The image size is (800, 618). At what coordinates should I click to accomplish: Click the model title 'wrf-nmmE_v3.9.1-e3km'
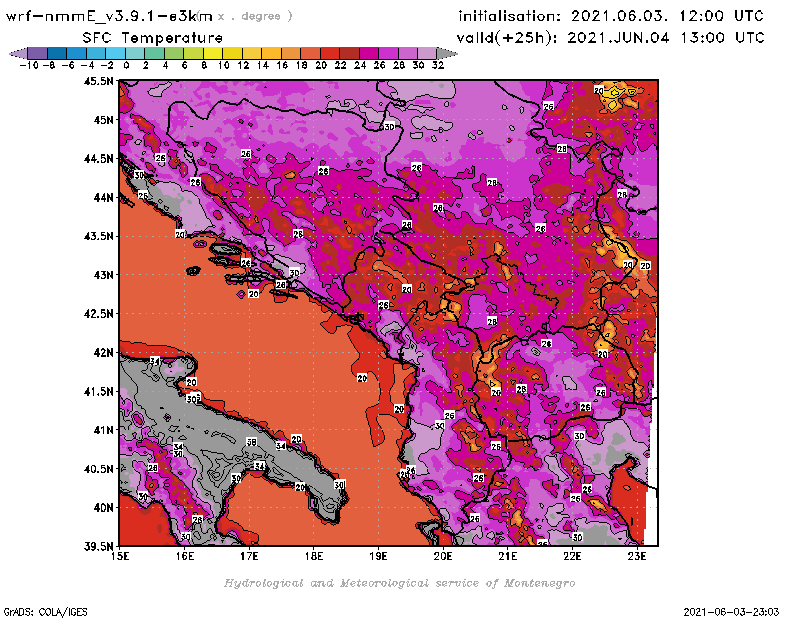[109, 16]
